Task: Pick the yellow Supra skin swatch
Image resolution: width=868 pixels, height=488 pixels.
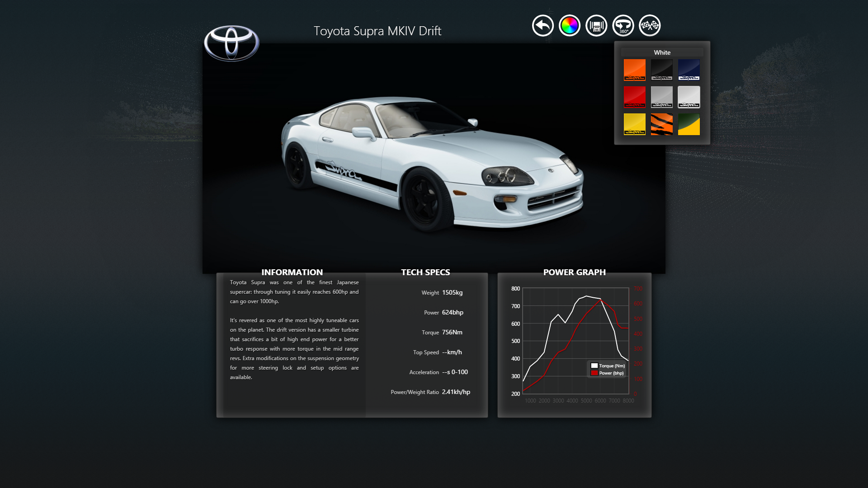Action: click(x=634, y=124)
